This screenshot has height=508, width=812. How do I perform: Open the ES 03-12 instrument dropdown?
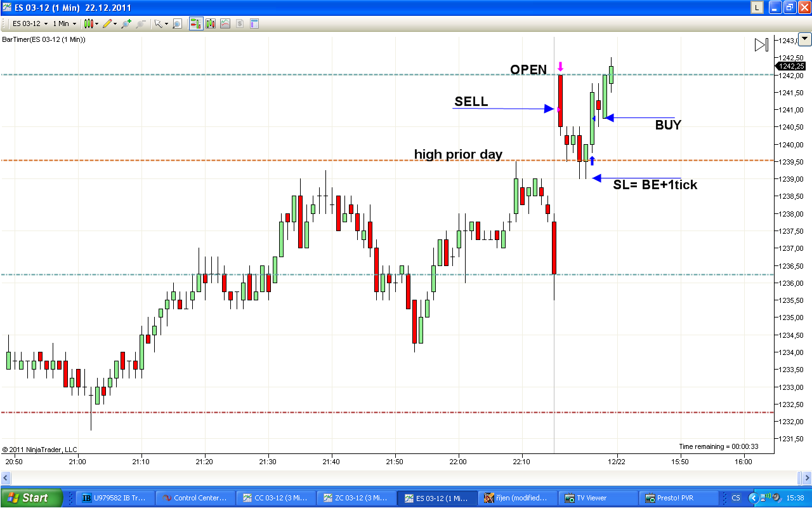pyautogui.click(x=30, y=23)
